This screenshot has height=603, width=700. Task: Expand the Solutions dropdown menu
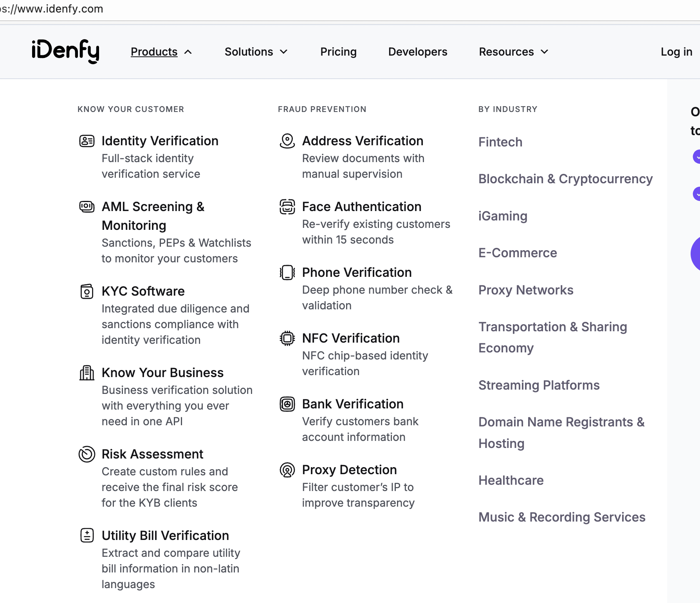[256, 52]
